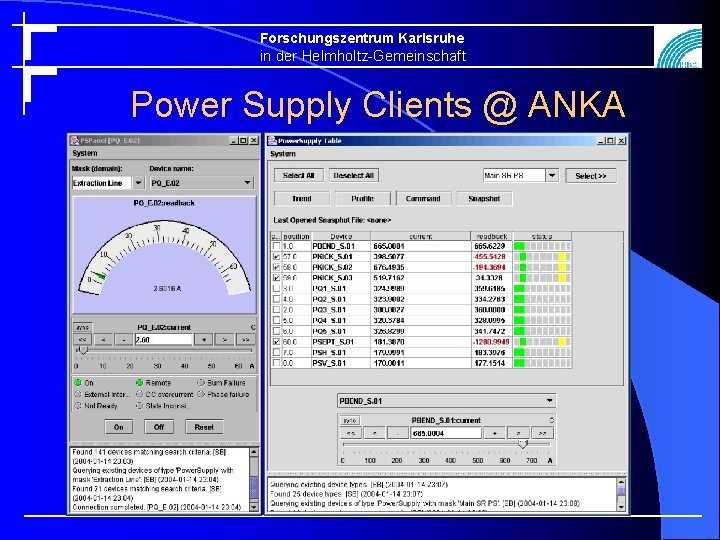
Task: Click the green Remote status indicator
Action: (140, 382)
